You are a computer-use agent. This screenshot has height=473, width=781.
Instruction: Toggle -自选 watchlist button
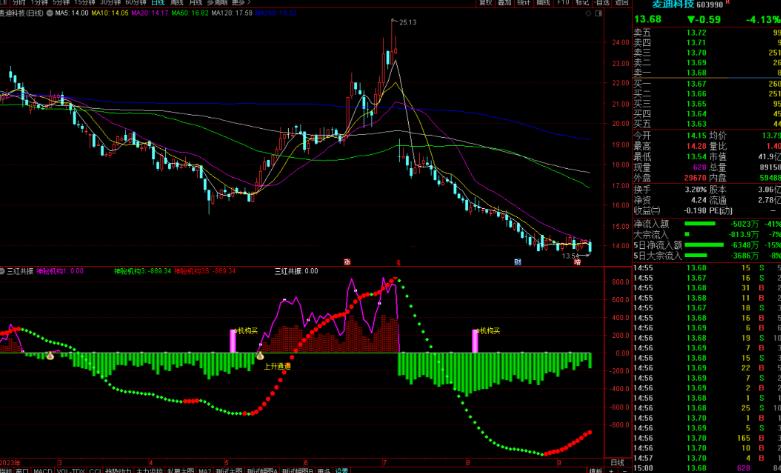[x=602, y=2]
